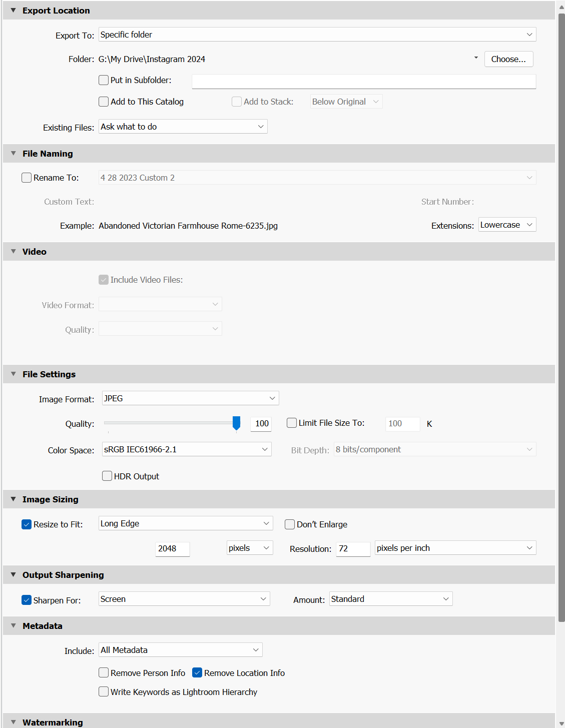Enable the HDR Output checkbox
Image resolution: width=565 pixels, height=728 pixels.
(107, 476)
